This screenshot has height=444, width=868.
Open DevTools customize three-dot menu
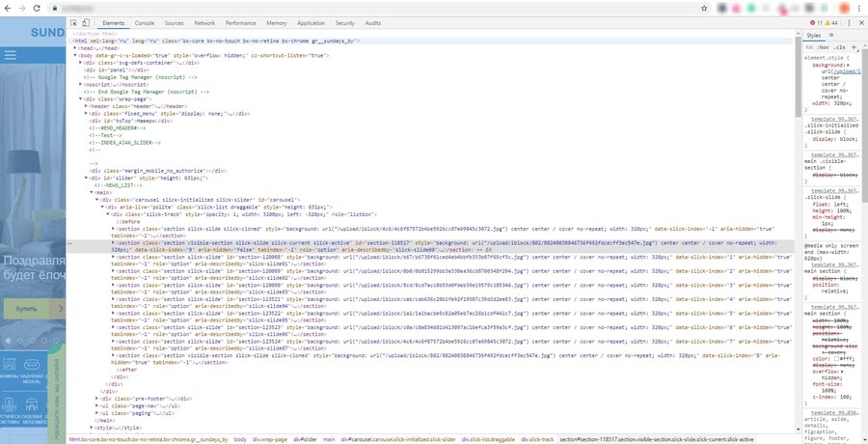pyautogui.click(x=849, y=23)
